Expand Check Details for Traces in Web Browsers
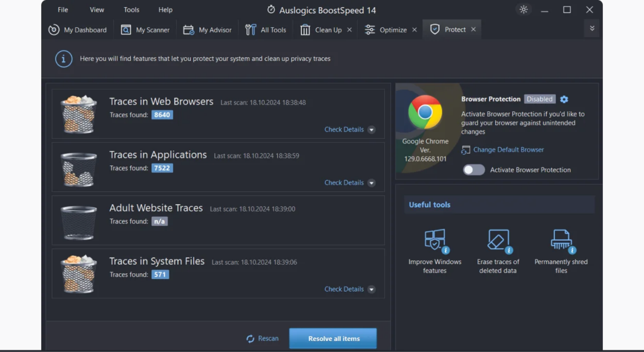Screen dimensions: 644x352 [371, 129]
